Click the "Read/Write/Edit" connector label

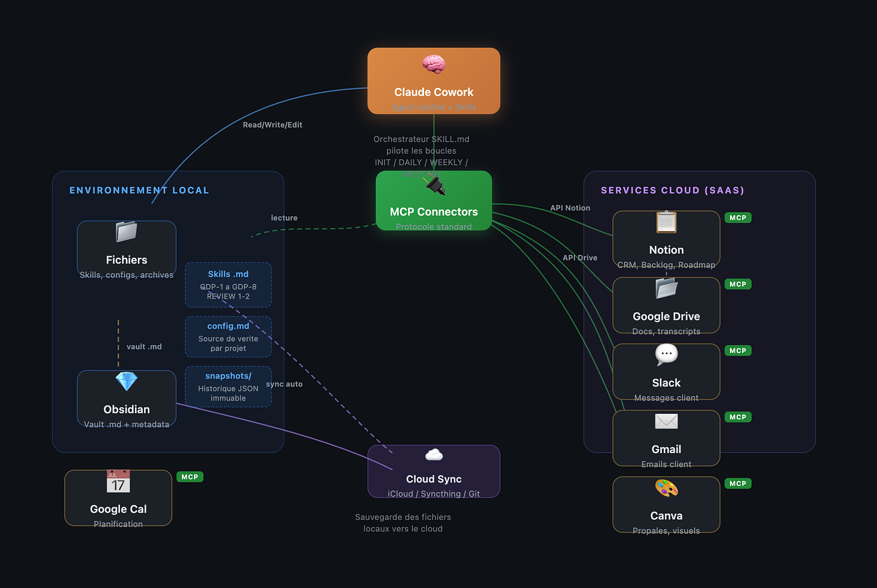pyautogui.click(x=273, y=125)
